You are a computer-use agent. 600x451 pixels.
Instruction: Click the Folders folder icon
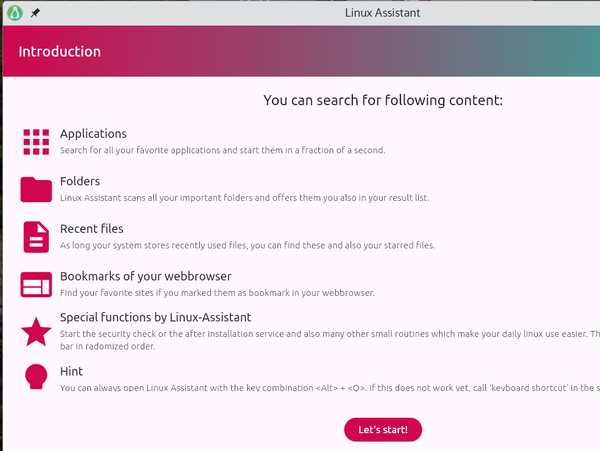click(36, 189)
